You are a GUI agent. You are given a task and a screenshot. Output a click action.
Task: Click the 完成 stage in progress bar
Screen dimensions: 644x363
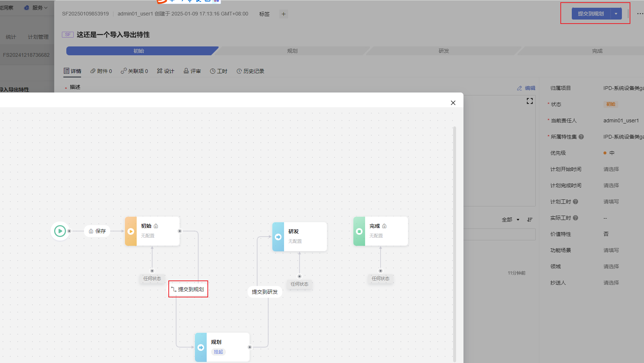click(598, 51)
